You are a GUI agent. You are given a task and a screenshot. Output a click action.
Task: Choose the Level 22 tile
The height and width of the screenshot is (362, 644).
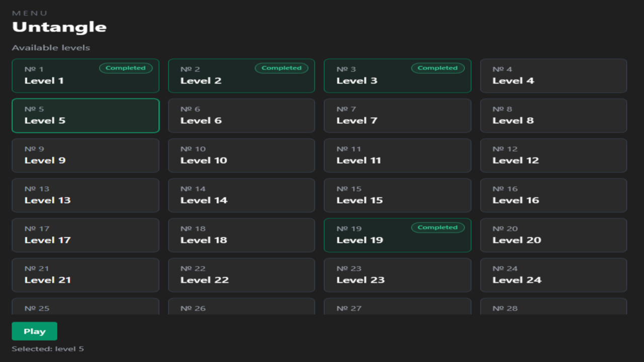(242, 275)
